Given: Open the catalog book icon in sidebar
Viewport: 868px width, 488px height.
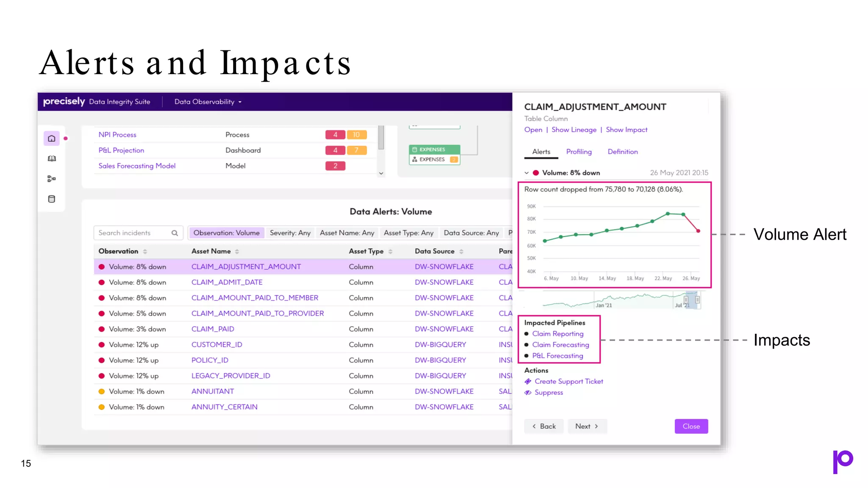Looking at the screenshot, I should [52, 158].
